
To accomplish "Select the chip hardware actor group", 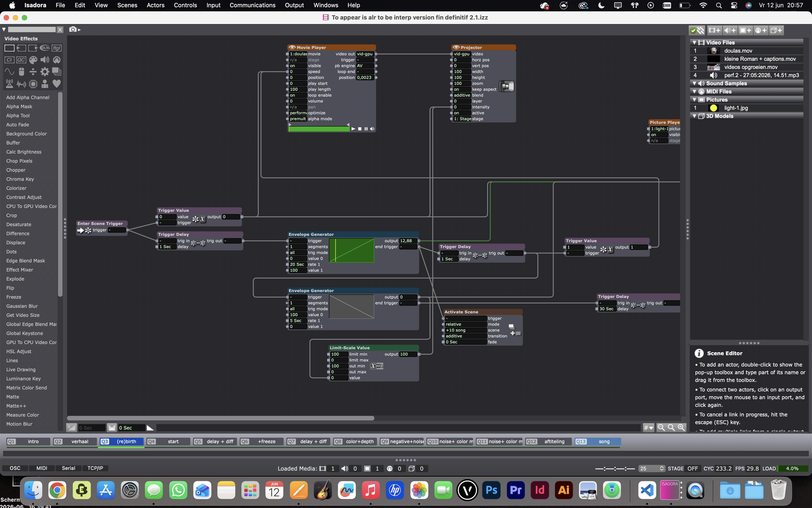I will pos(33,84).
